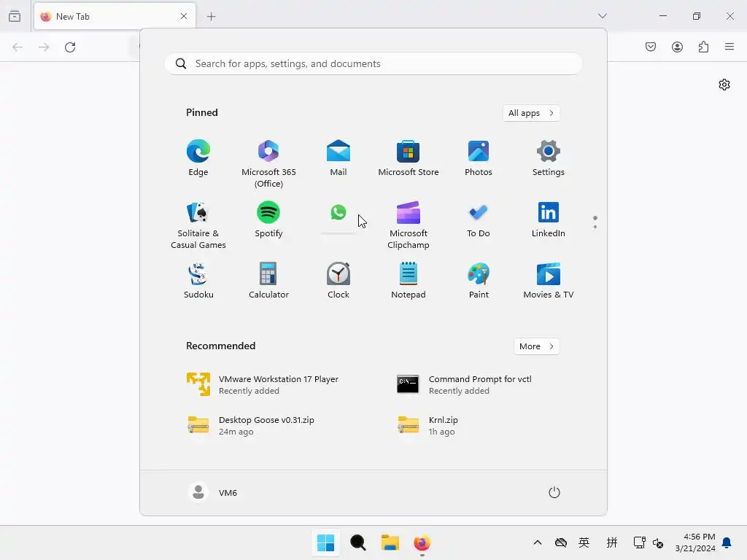Open the Paint app
Viewport: 747px width, 560px height.
(479, 281)
